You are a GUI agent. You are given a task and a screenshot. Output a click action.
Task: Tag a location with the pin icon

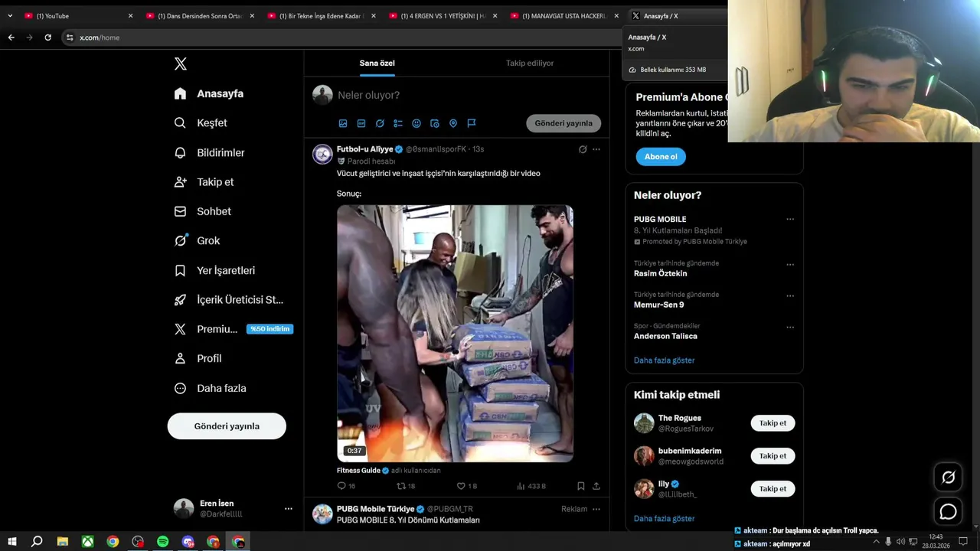(x=453, y=123)
